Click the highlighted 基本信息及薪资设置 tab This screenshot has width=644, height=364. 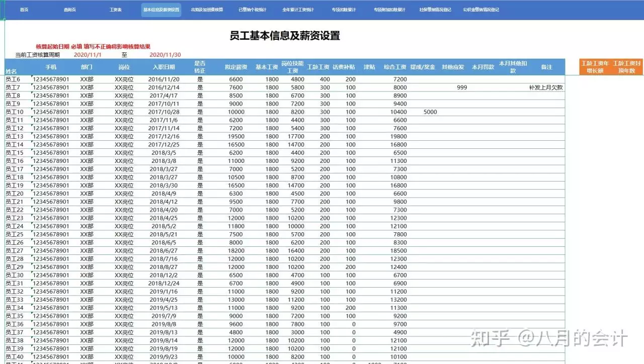pyautogui.click(x=162, y=9)
